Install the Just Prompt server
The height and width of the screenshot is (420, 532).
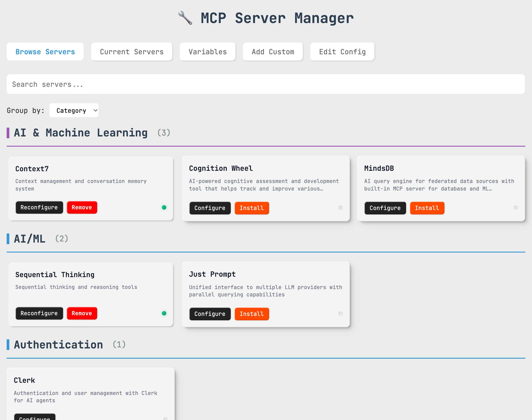[x=252, y=314]
